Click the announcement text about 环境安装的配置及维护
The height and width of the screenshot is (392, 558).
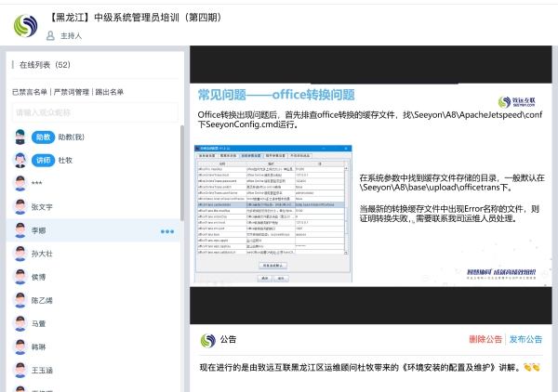pos(370,367)
